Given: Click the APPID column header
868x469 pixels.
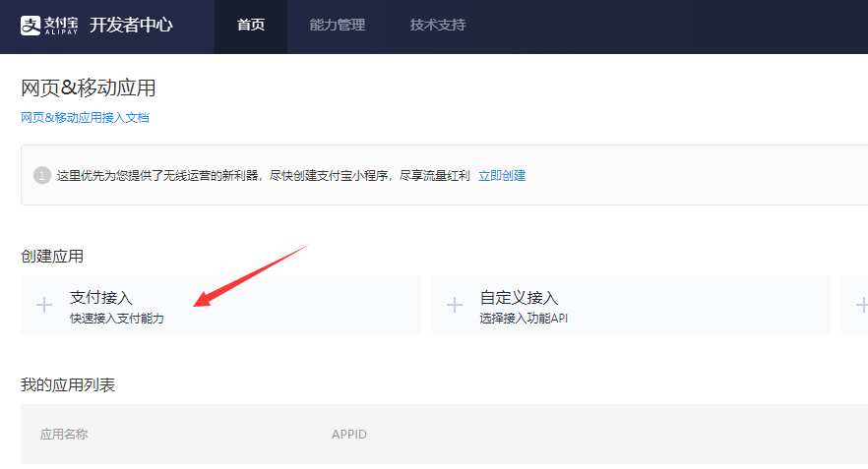Looking at the screenshot, I should coord(349,435).
